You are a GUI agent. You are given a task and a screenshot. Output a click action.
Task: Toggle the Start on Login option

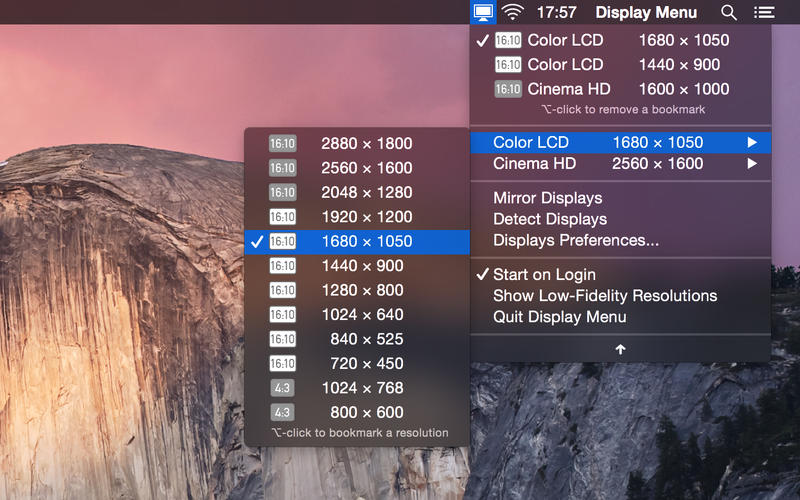coord(544,275)
